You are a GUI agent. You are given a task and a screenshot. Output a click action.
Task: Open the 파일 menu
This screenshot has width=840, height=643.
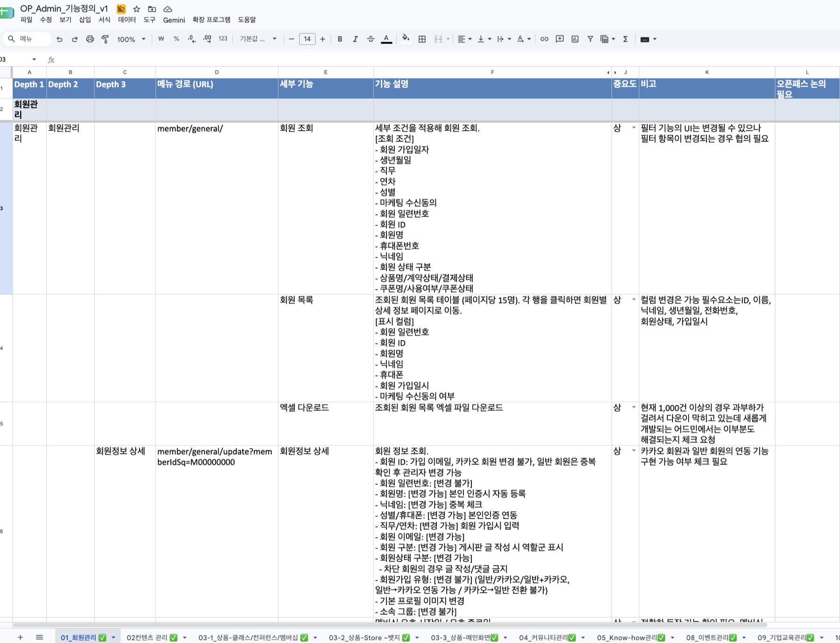[26, 20]
